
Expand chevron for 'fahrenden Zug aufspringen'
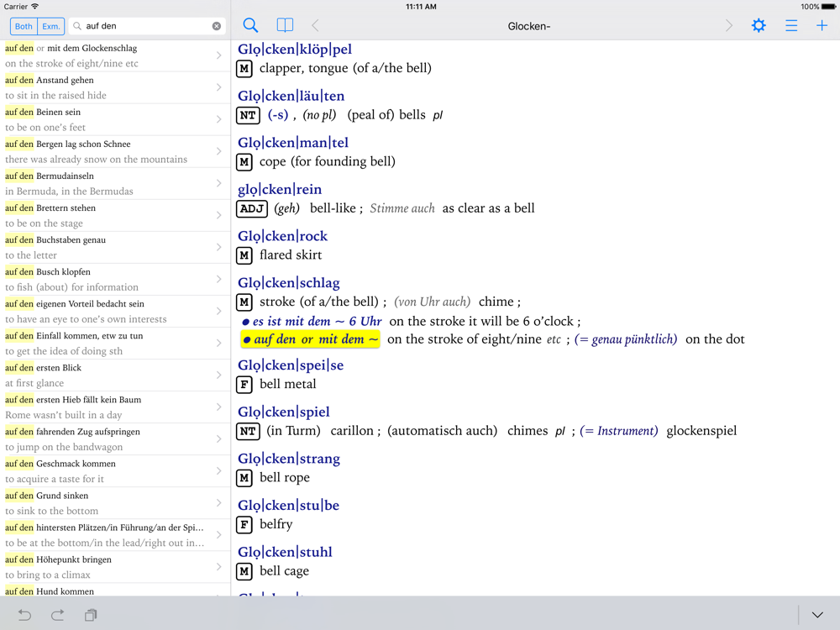coord(218,438)
